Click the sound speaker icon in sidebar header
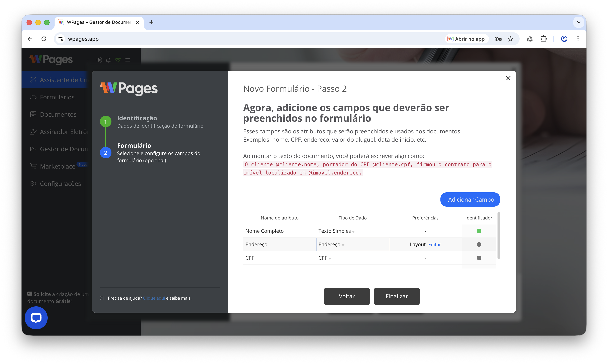The image size is (608, 364). coord(99,60)
